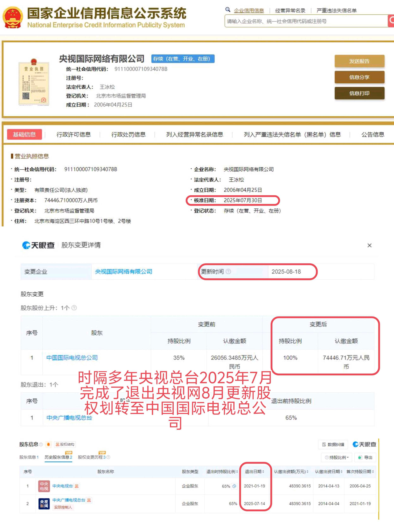Switch to 行政许可信息 tab

74,134
